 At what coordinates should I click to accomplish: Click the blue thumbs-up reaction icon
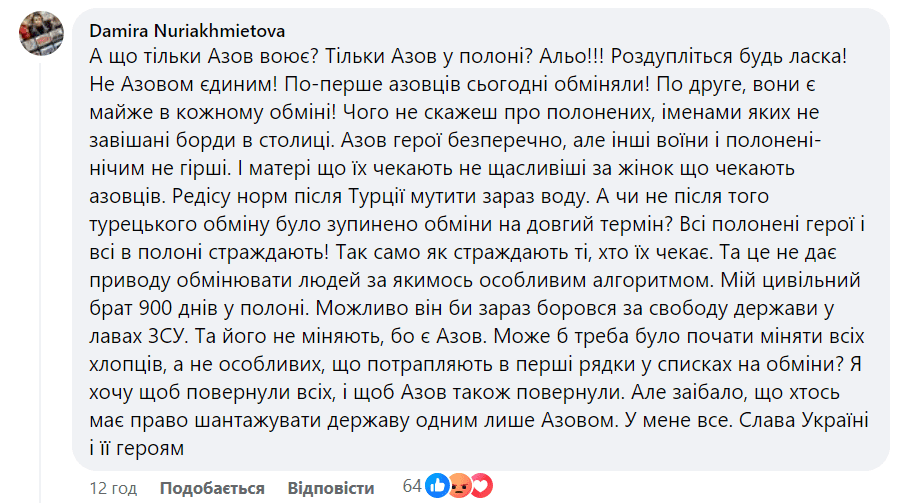click(x=438, y=486)
